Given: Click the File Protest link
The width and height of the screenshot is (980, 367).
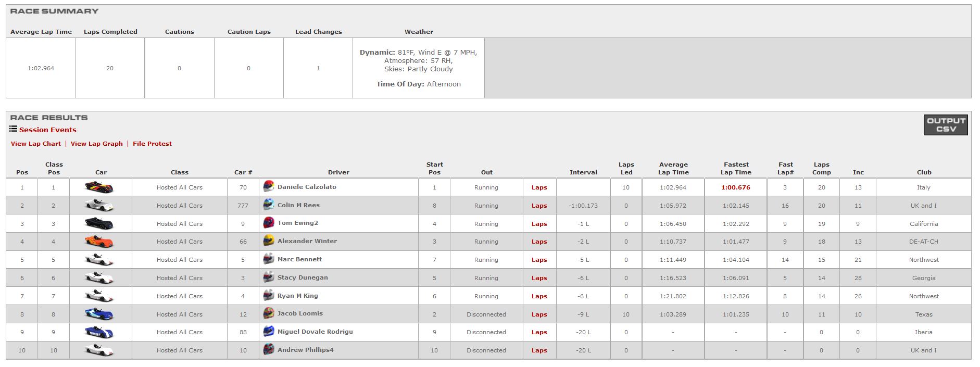Looking at the screenshot, I should [152, 144].
